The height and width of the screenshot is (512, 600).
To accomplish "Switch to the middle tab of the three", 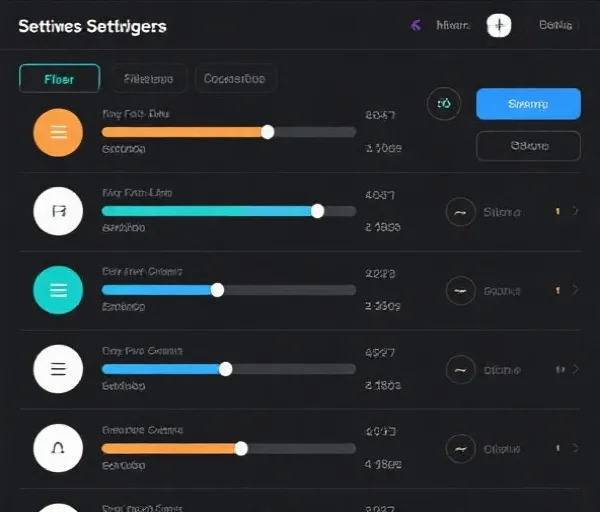I will click(x=148, y=79).
